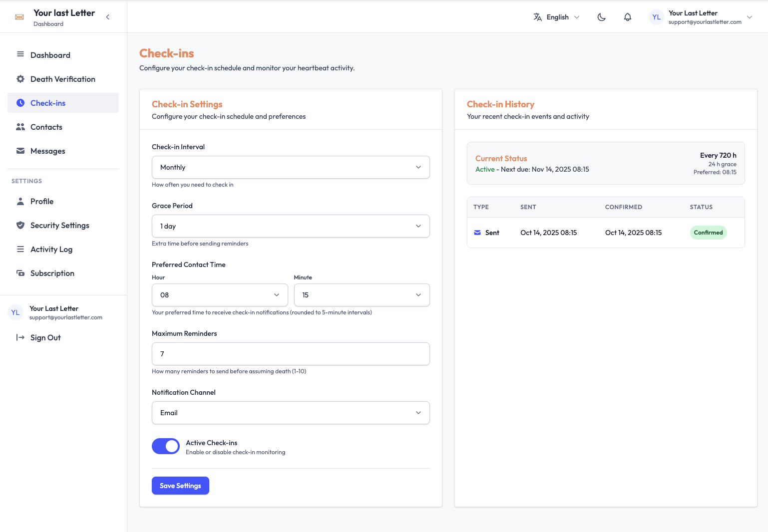The width and height of the screenshot is (768, 532).
Task: Click the Death Verification gear icon
Action: [x=20, y=79]
